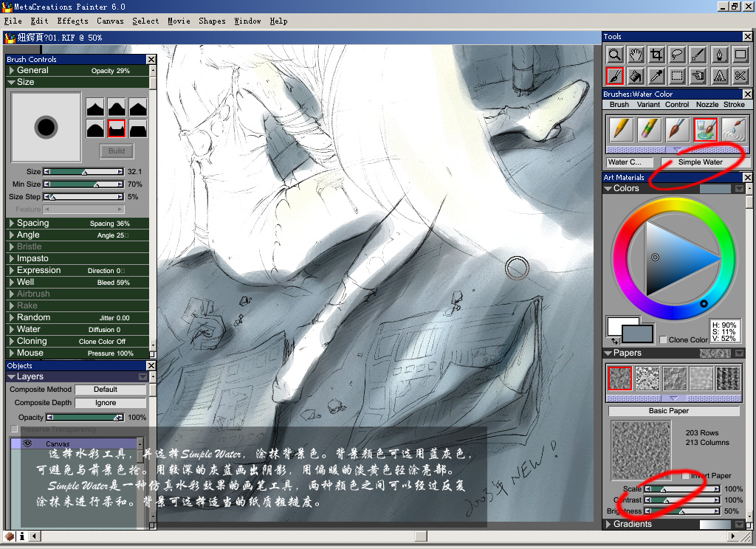The height and width of the screenshot is (549, 756).
Task: Select the Selection Adjuster pointing-hand tool
Action: click(698, 76)
